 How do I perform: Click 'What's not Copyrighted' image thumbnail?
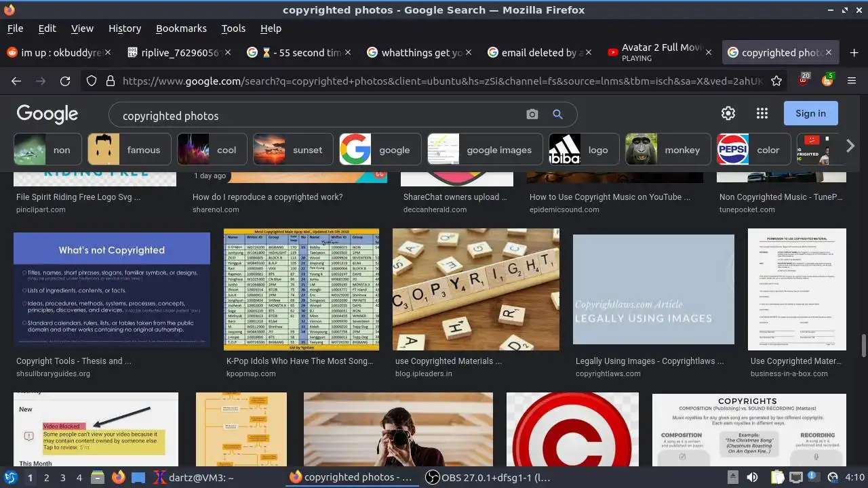[x=112, y=291]
